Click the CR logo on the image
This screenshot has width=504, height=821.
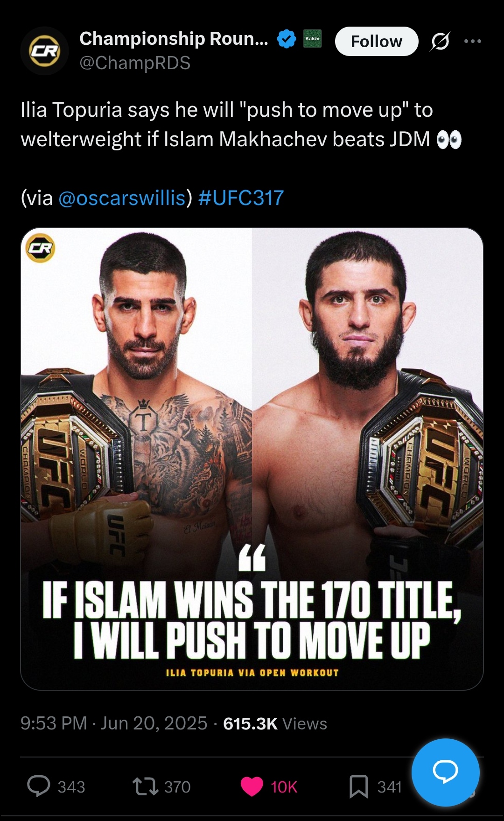pyautogui.click(x=40, y=248)
